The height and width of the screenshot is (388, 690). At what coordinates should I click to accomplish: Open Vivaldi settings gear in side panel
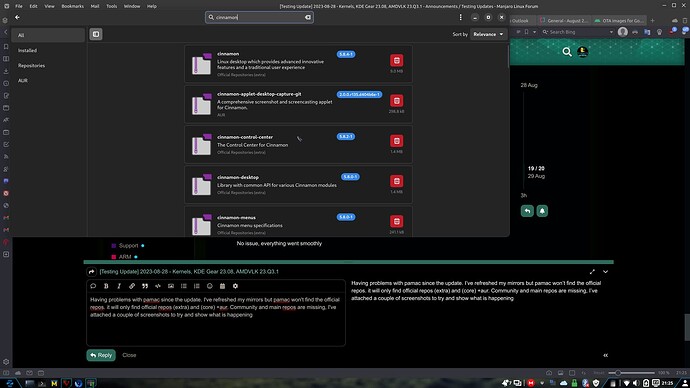click(x=6, y=362)
